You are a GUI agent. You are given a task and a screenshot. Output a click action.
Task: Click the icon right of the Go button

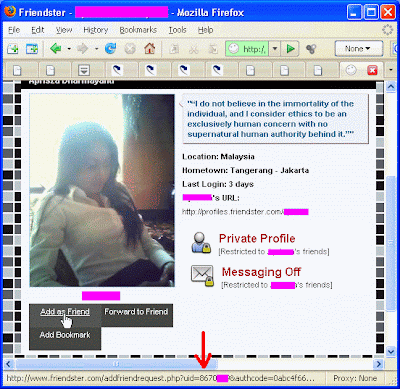click(311, 49)
